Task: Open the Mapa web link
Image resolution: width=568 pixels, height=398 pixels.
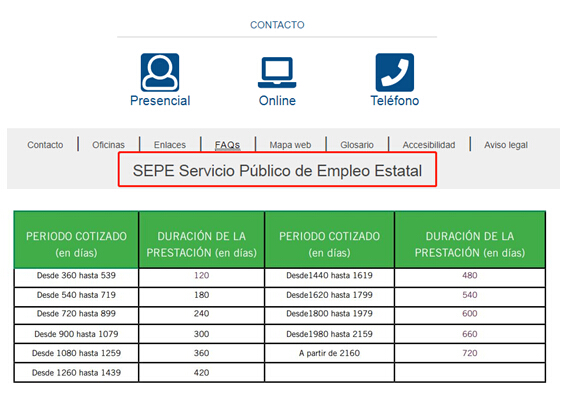Action: point(290,145)
